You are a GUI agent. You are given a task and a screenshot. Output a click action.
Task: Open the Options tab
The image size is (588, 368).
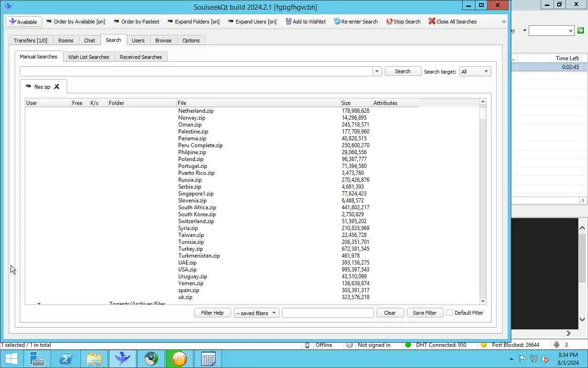coord(191,40)
